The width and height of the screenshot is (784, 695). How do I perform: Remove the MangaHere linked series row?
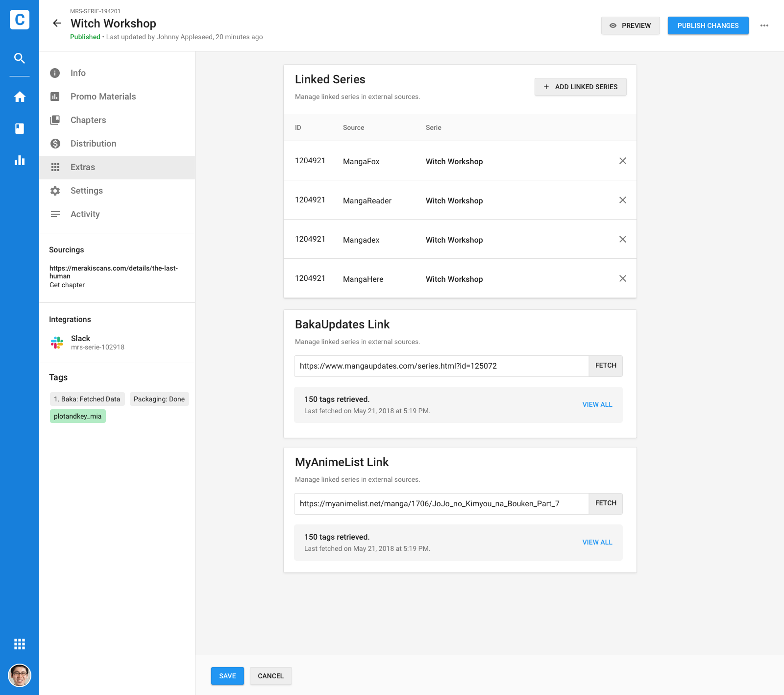pos(623,278)
